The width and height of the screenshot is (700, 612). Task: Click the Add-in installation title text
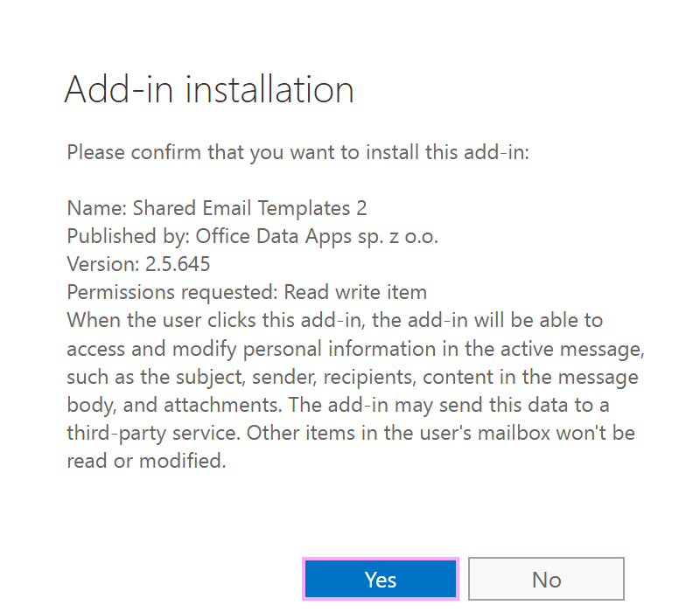(x=209, y=88)
